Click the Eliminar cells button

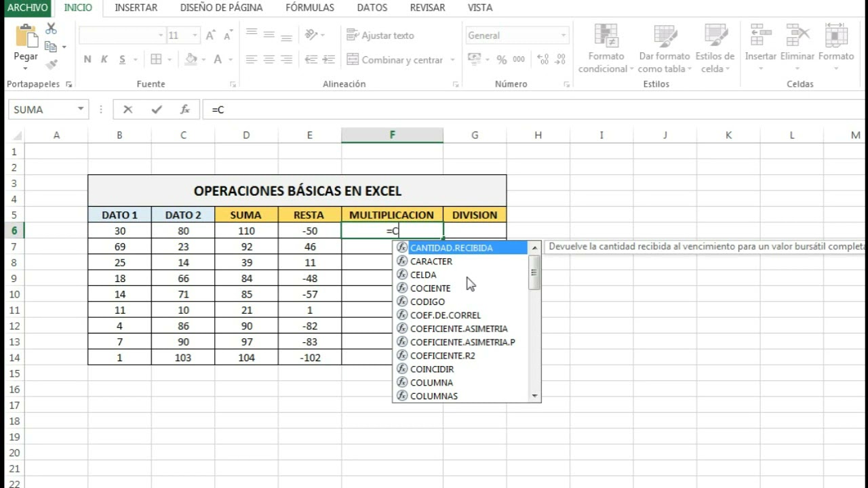click(x=797, y=47)
